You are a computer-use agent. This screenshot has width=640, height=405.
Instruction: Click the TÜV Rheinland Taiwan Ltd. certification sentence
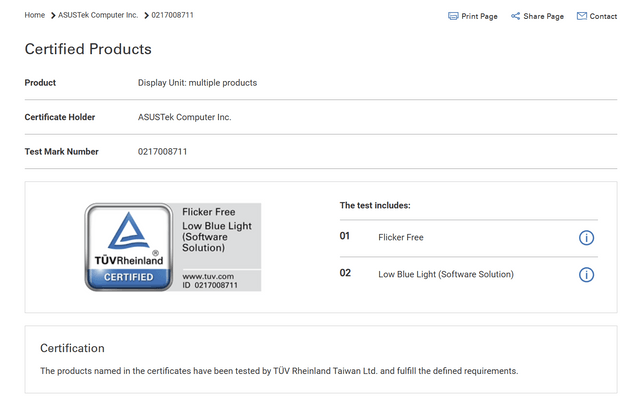(x=279, y=371)
